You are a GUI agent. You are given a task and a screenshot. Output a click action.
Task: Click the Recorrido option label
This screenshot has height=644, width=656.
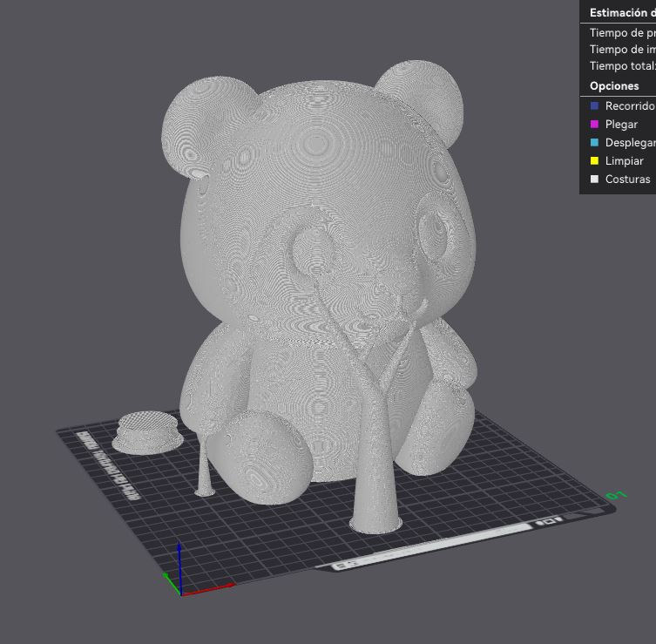click(x=630, y=105)
